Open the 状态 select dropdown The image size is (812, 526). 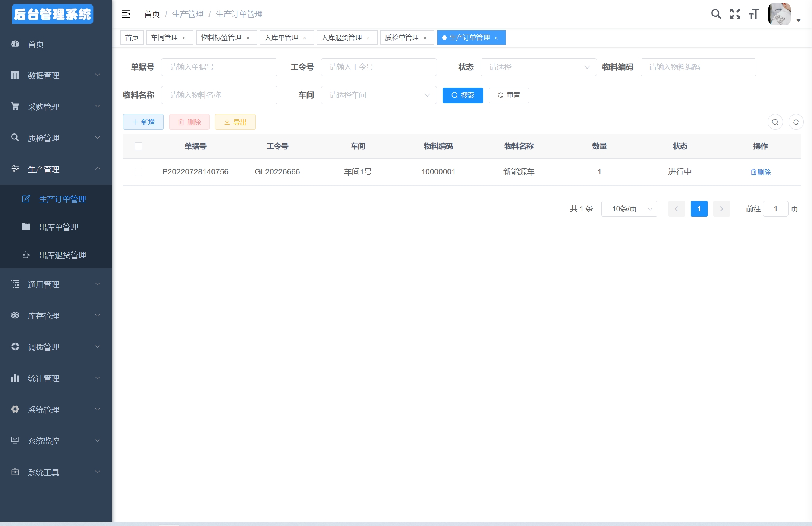(538, 67)
